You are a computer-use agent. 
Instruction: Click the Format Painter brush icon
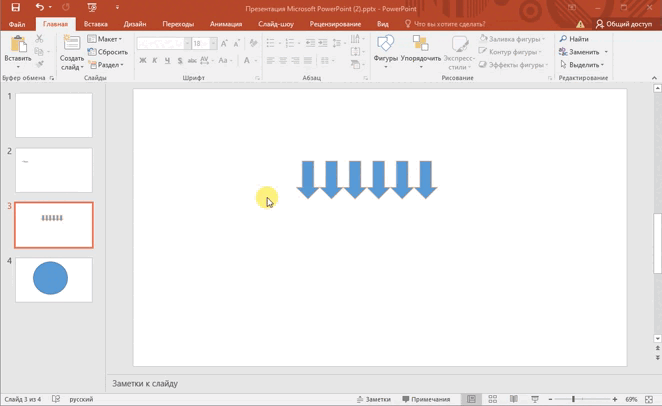point(40,64)
